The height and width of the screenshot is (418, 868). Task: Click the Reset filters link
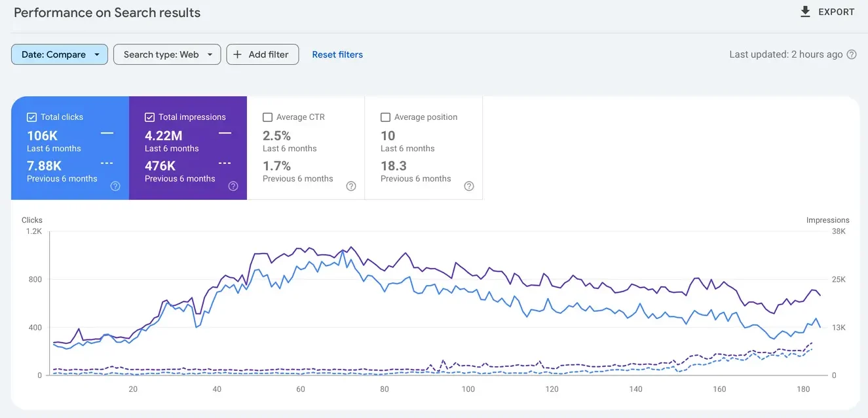tap(337, 54)
